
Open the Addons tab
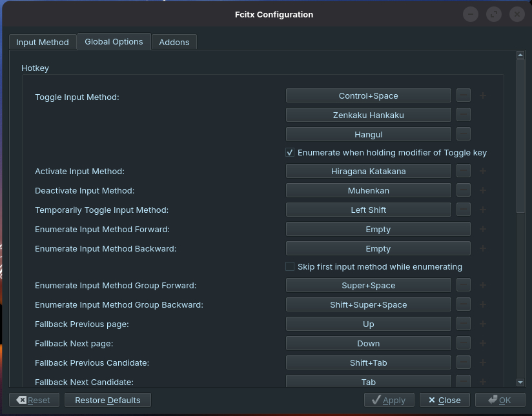point(174,43)
